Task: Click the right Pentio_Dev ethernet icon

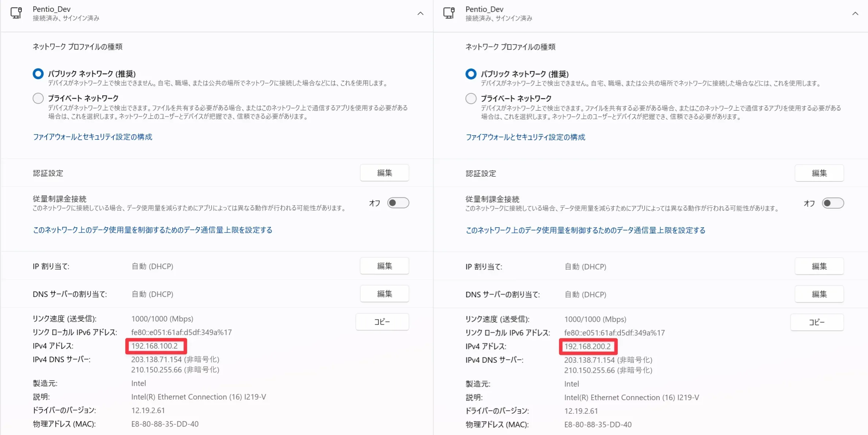Action: [x=449, y=13]
